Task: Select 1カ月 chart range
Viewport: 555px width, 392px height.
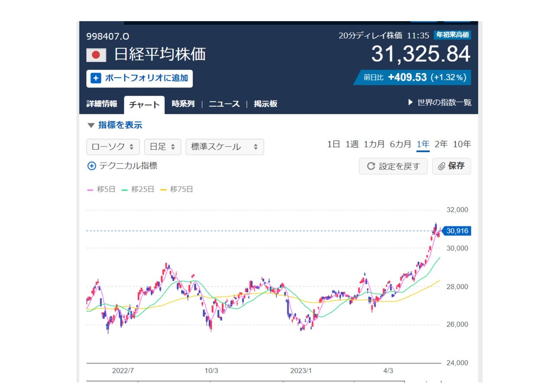Action: click(x=374, y=145)
